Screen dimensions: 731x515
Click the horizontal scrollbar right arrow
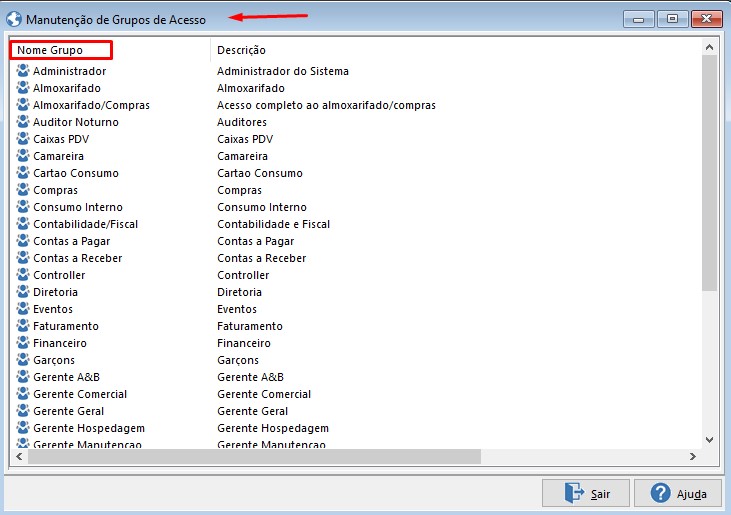tap(693, 456)
